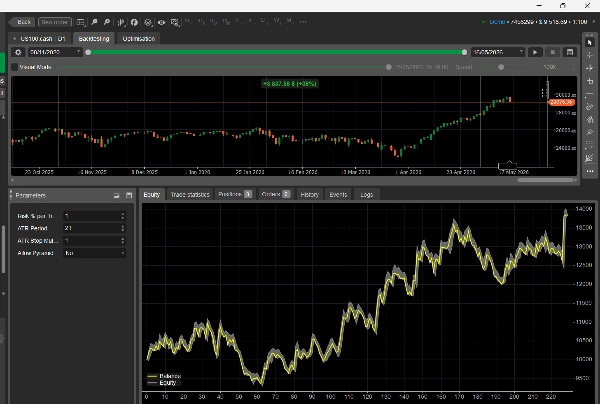Screen dimensions: 600x404
Task: Open the Demo account dropdown
Action: coord(593,22)
